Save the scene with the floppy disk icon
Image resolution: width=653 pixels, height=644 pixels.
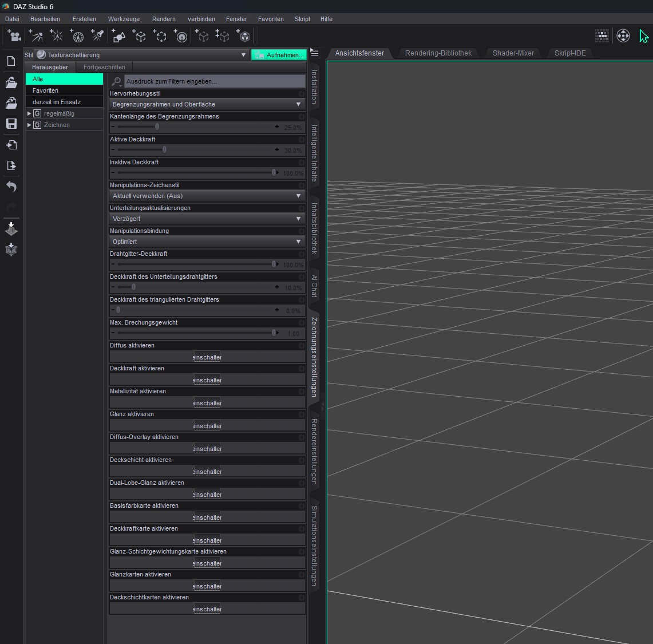pyautogui.click(x=11, y=124)
